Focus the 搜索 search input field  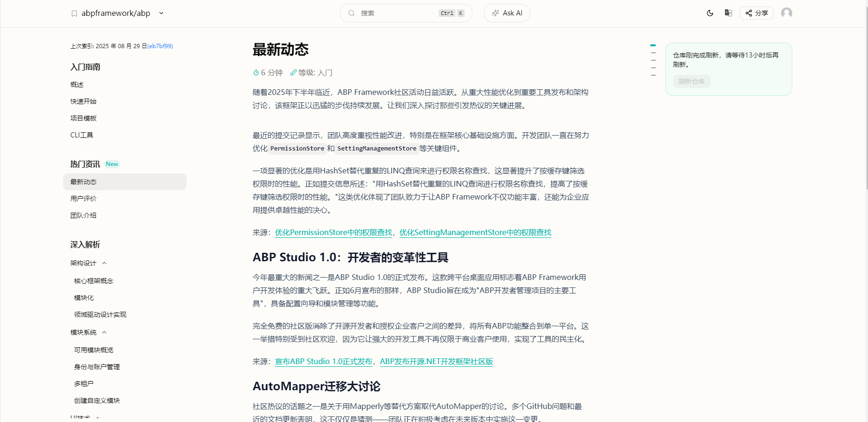tap(406, 13)
